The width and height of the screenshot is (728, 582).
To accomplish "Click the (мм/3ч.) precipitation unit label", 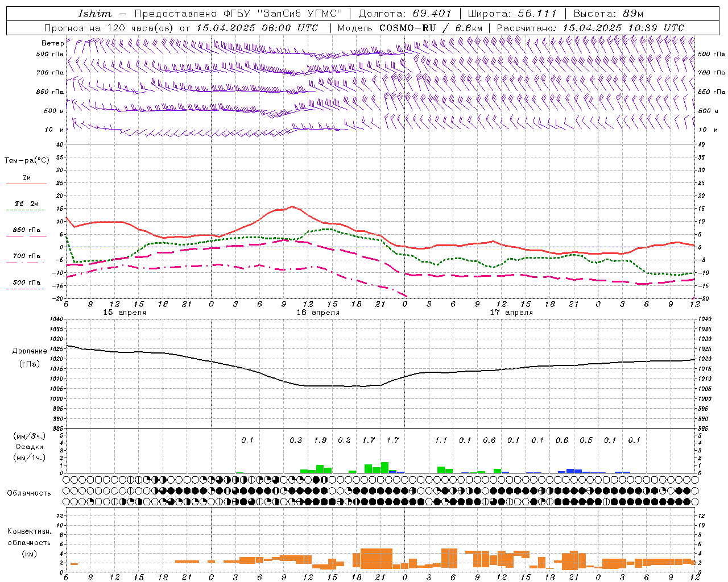I will click(30, 436).
